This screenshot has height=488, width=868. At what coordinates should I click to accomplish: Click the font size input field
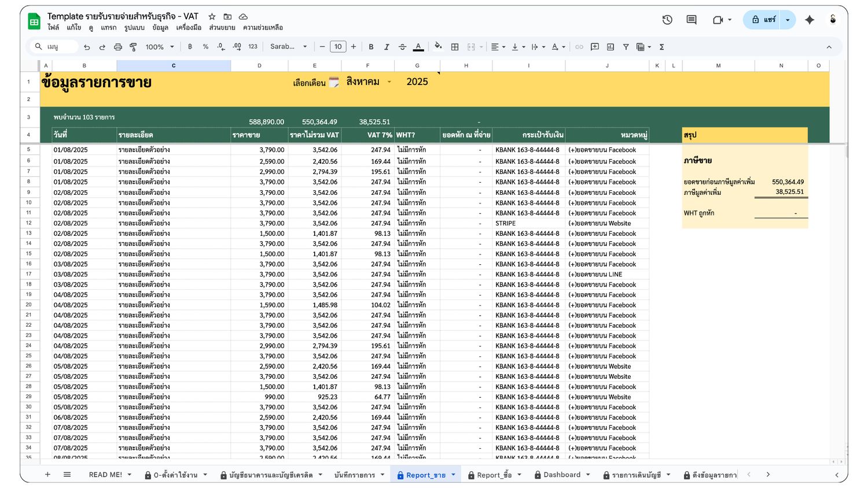pyautogui.click(x=338, y=47)
